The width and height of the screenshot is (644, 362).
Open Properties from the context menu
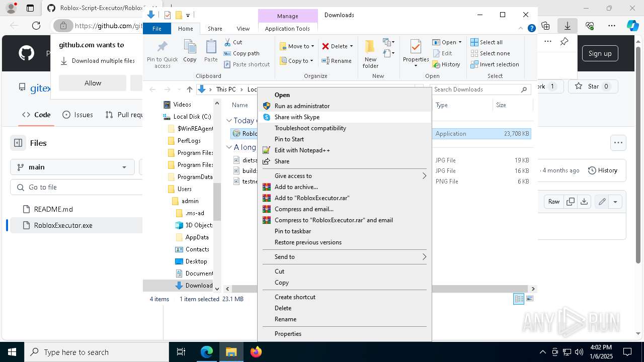[x=345, y=334]
